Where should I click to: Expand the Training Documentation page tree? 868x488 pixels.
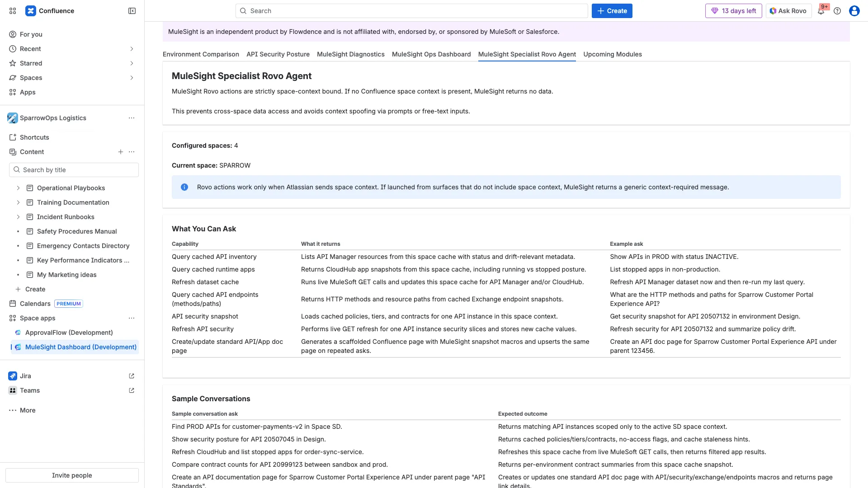(x=18, y=202)
